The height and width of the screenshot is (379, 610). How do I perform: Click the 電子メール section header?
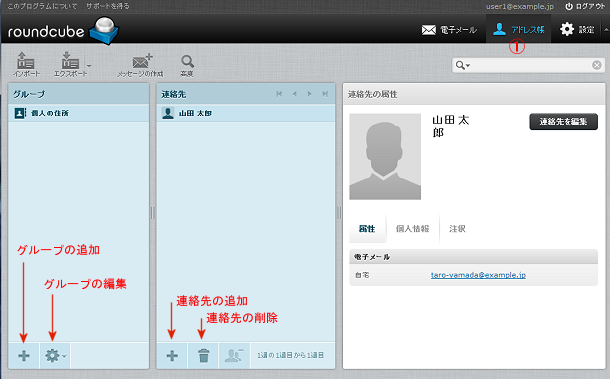(x=473, y=257)
